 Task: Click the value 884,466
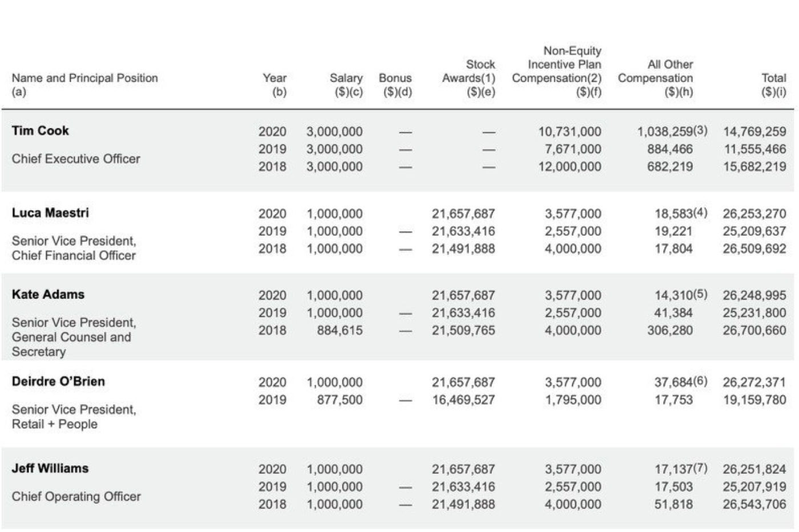coord(670,149)
